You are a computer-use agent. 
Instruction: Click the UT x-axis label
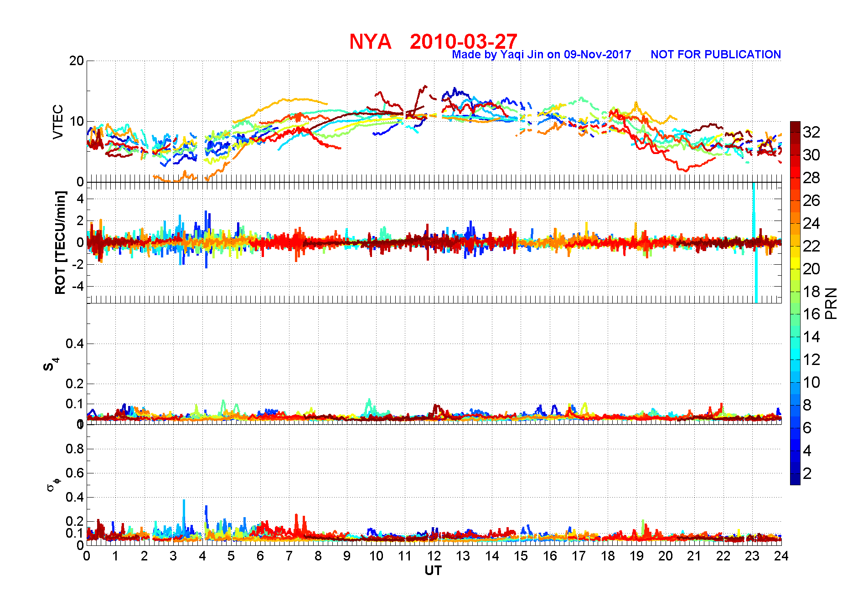(433, 570)
